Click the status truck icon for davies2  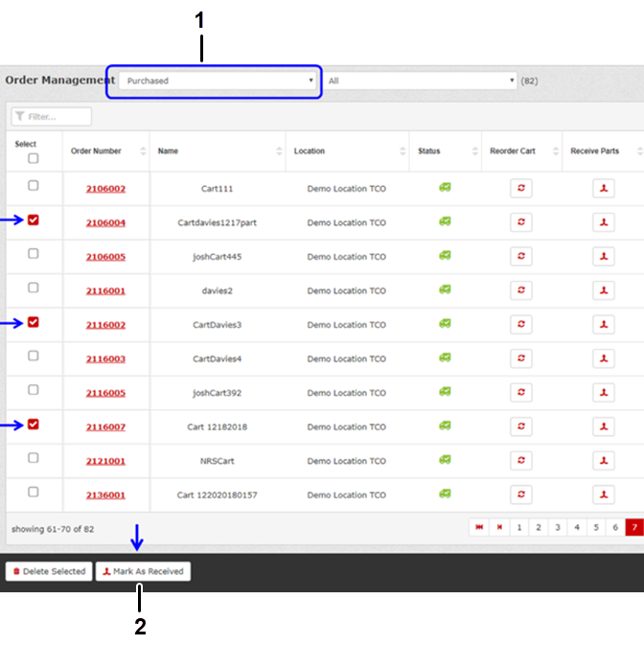[x=445, y=289]
